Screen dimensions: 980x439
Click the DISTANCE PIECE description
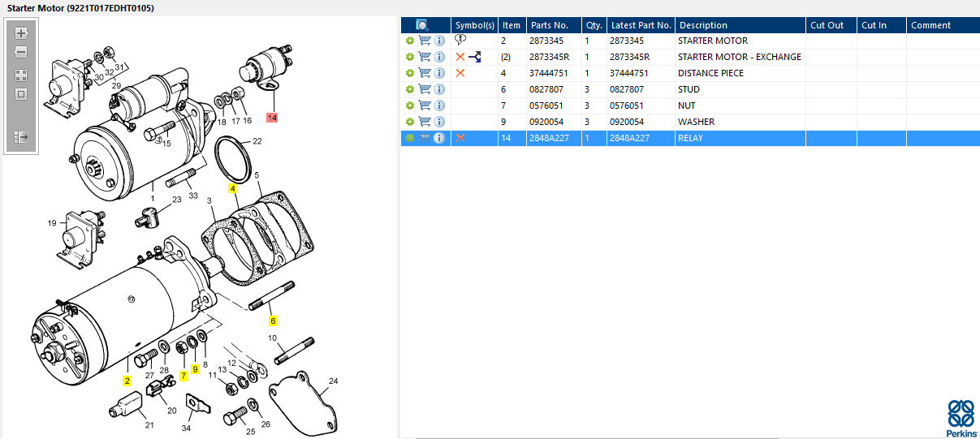click(x=710, y=73)
